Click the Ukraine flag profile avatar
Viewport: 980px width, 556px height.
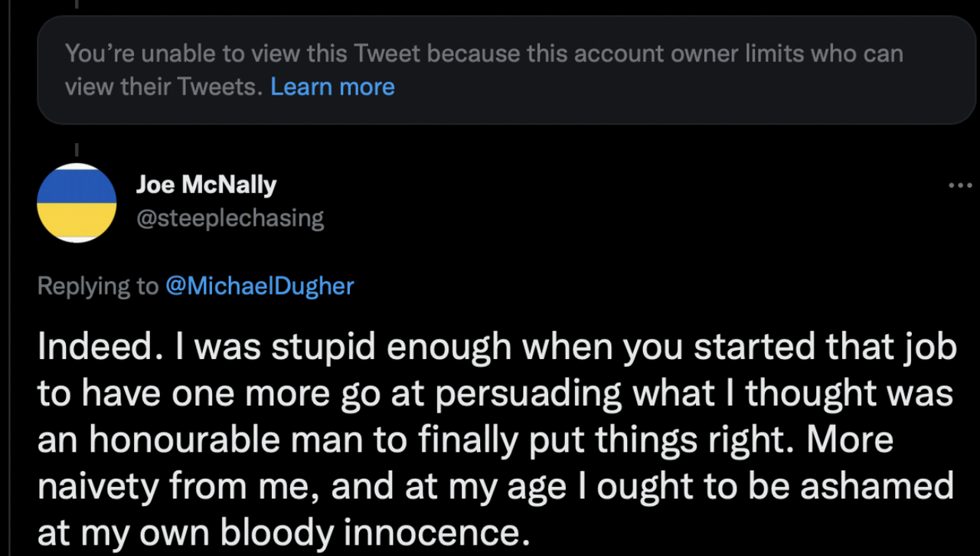coord(77,203)
